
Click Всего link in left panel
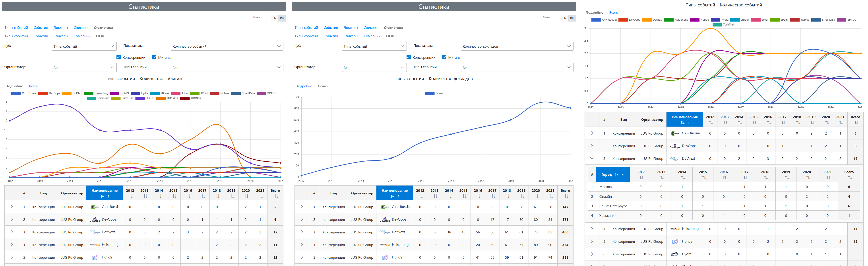pyautogui.click(x=33, y=86)
